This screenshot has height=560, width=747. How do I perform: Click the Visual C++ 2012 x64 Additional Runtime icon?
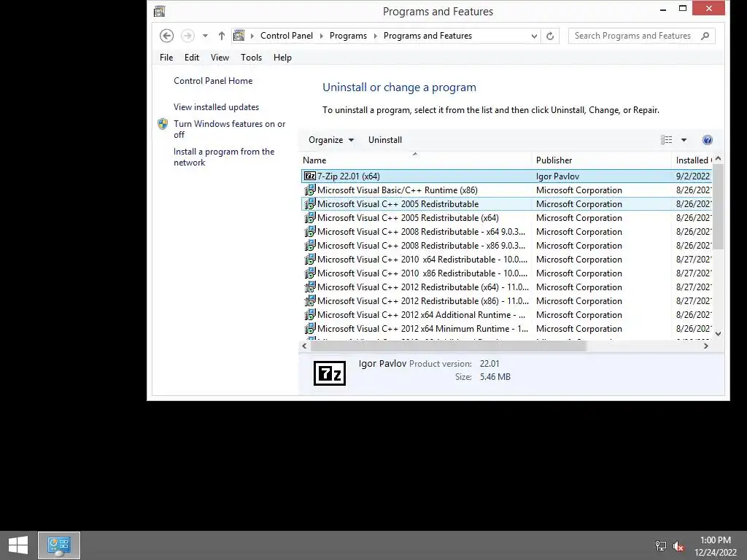310,314
